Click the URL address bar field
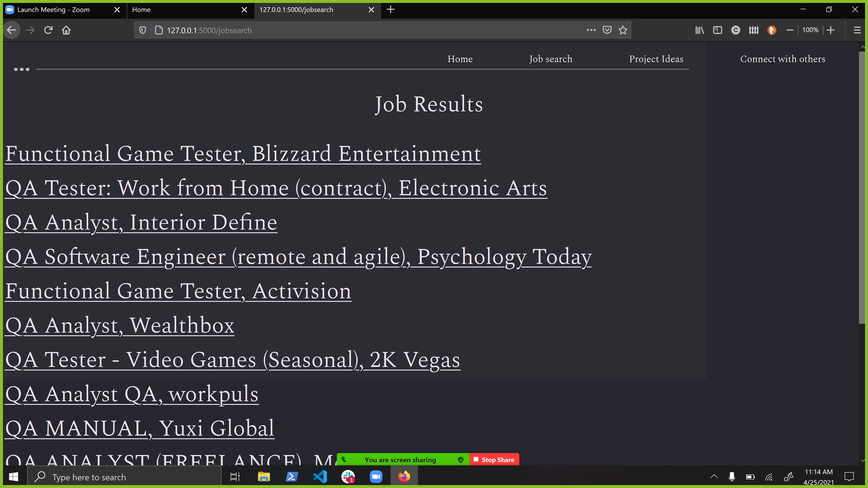The width and height of the screenshot is (868, 488). pos(371,30)
